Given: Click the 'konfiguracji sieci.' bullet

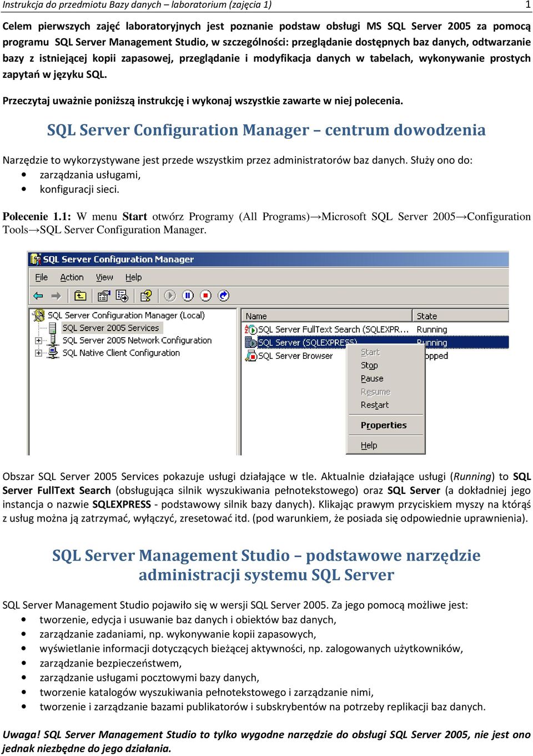Looking at the screenshot, I should pyautogui.click(x=79, y=189).
